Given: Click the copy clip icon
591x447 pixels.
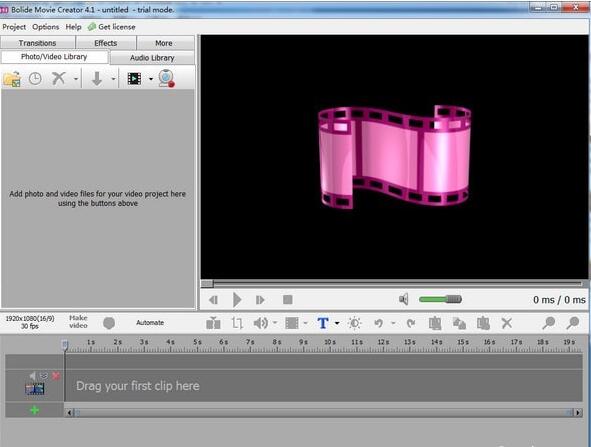Looking at the screenshot, I should [x=435, y=323].
